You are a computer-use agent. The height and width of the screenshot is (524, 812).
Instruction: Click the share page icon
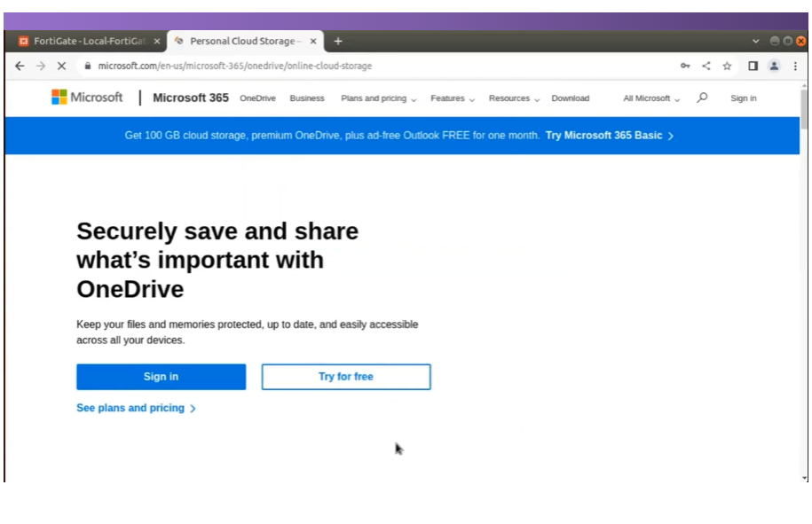(x=706, y=66)
